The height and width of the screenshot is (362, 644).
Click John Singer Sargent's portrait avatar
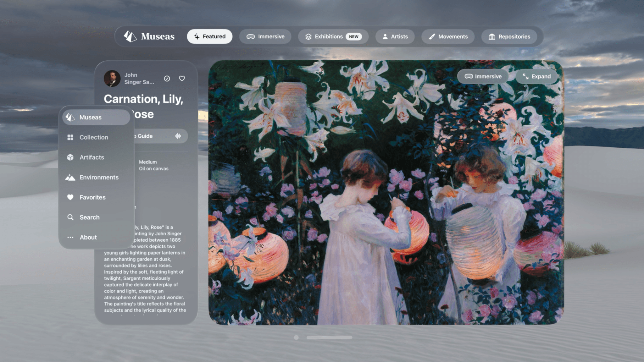coord(112,78)
